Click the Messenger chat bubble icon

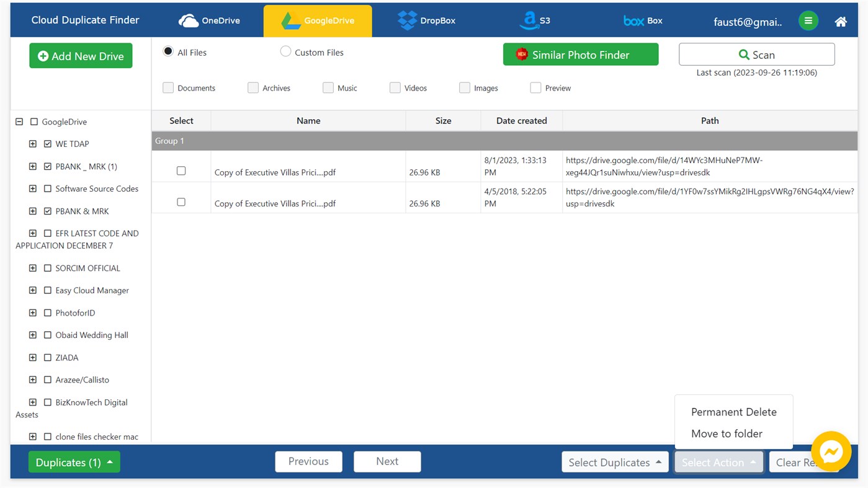click(x=831, y=451)
